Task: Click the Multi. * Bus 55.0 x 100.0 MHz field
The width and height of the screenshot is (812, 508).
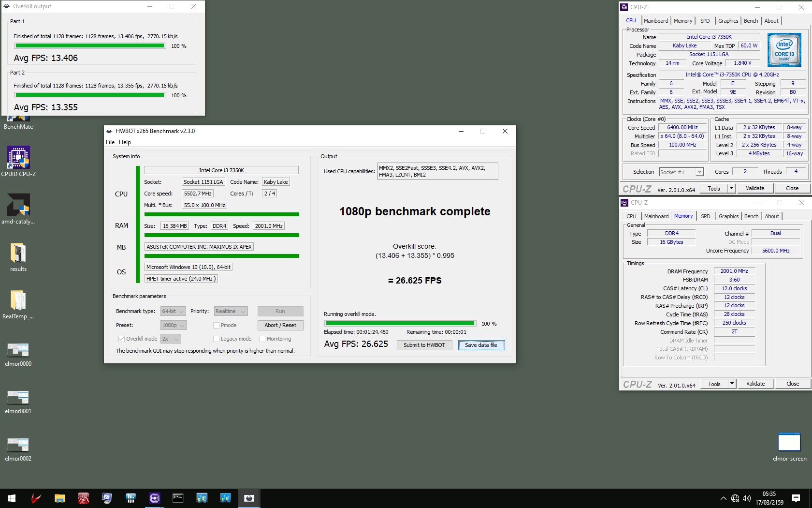Action: click(x=204, y=205)
